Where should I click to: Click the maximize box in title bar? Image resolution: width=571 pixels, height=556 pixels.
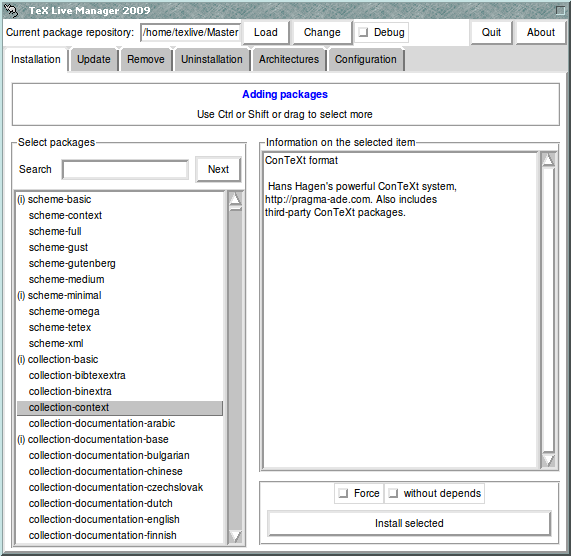coord(560,11)
